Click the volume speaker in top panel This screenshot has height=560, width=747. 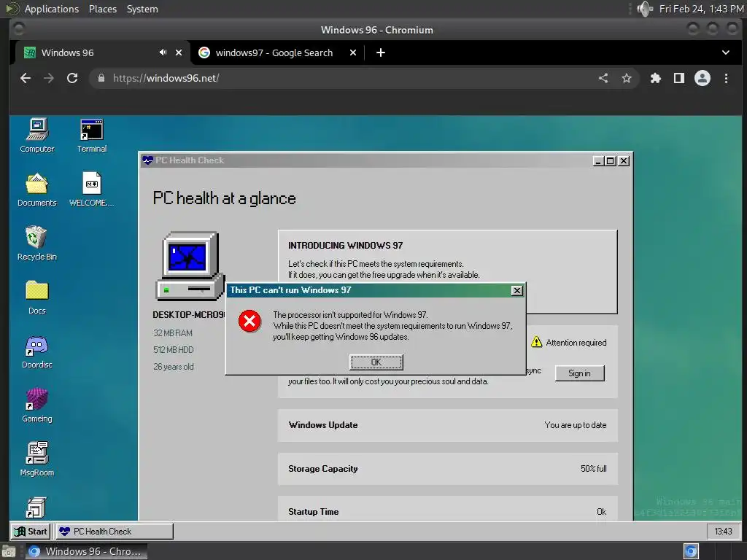645,9
